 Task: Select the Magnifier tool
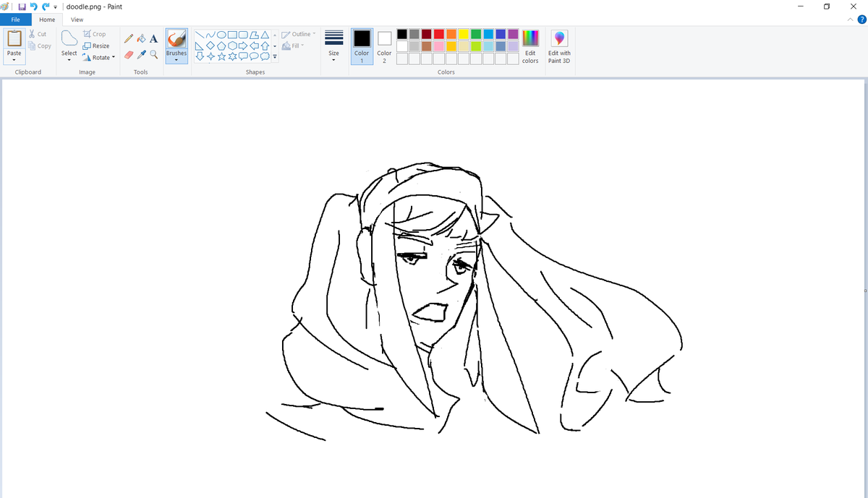[x=154, y=55]
